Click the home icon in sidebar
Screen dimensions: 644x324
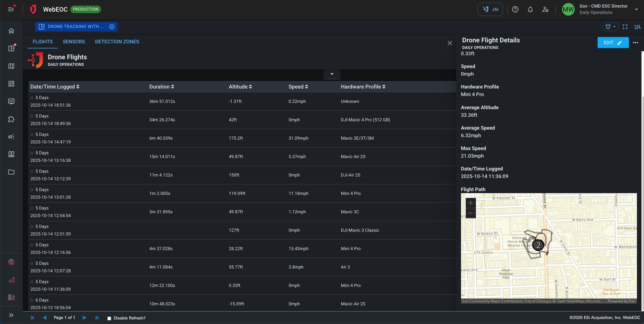tap(11, 31)
